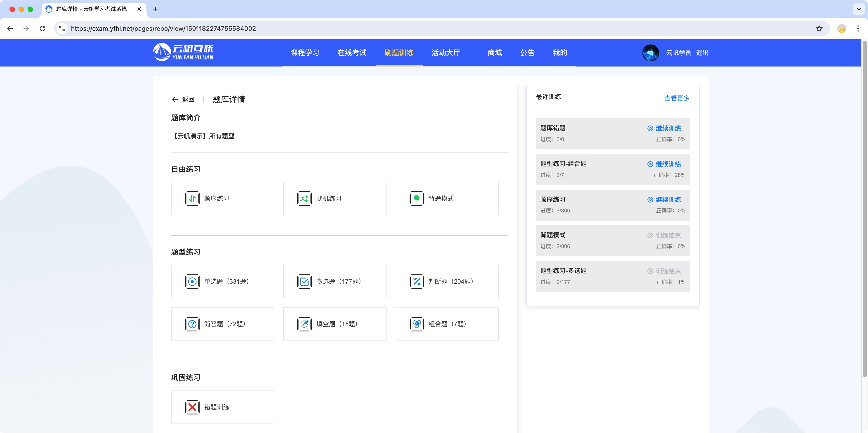868x433 pixels.
Task: Open 组合题（7题）practice
Action: point(447,324)
